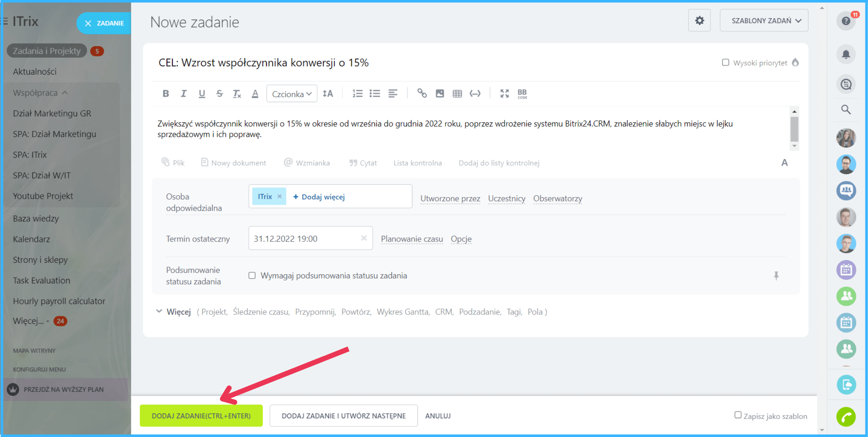The width and height of the screenshot is (868, 437).
Task: Open Kalendarz in the sidebar
Action: (x=31, y=239)
